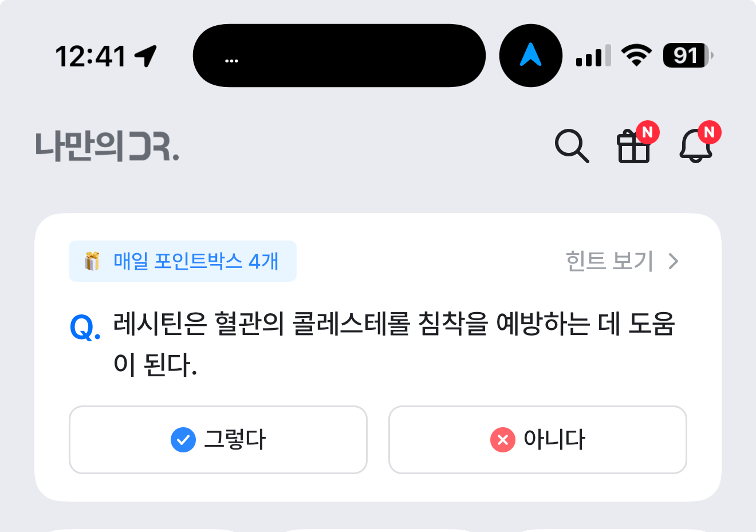The height and width of the screenshot is (532, 756).
Task: Tap the quiz question text starting 레시틴은
Action: (394, 344)
